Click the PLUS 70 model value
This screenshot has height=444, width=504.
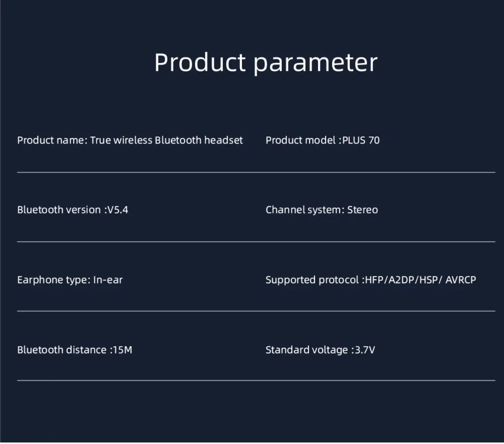(x=361, y=140)
